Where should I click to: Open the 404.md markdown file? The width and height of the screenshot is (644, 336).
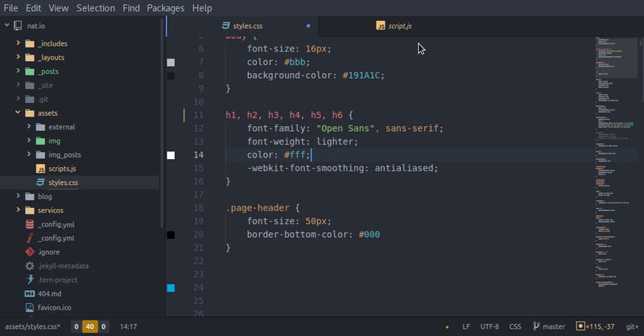pos(49,293)
